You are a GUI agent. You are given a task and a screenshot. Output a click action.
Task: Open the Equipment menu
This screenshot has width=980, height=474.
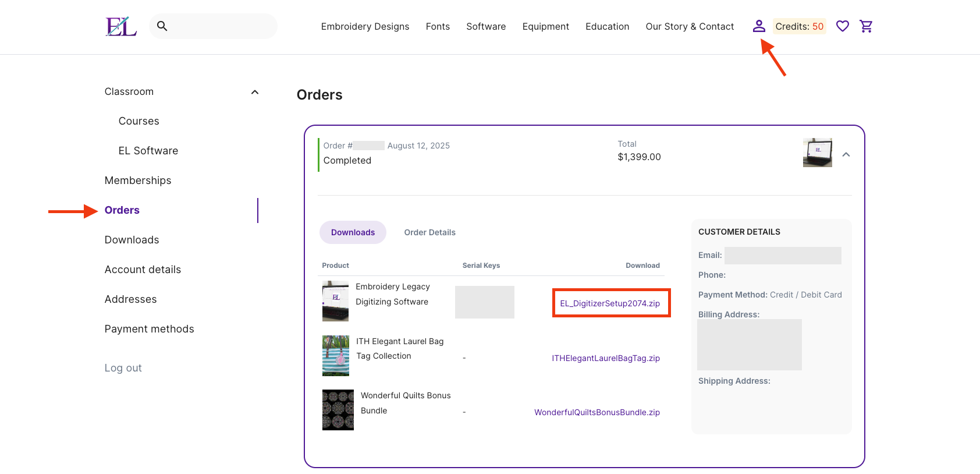(546, 26)
